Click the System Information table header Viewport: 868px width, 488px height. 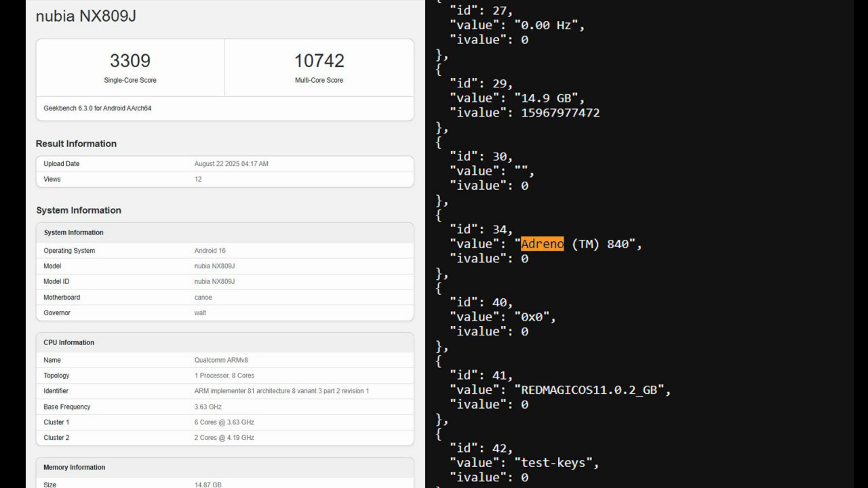[73, 232]
